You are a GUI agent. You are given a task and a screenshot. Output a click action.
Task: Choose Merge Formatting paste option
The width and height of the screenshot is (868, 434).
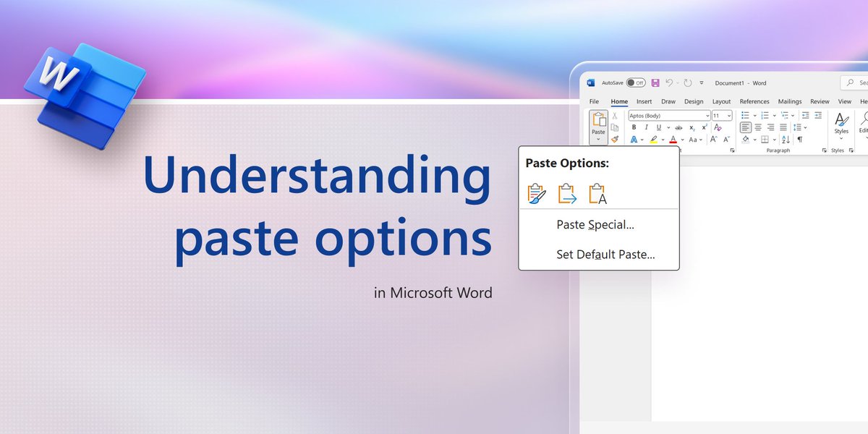click(x=567, y=194)
